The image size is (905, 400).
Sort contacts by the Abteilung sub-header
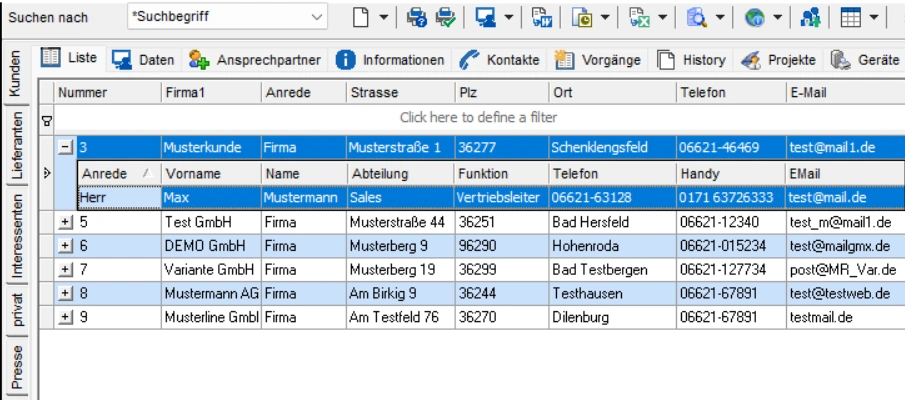tap(401, 174)
